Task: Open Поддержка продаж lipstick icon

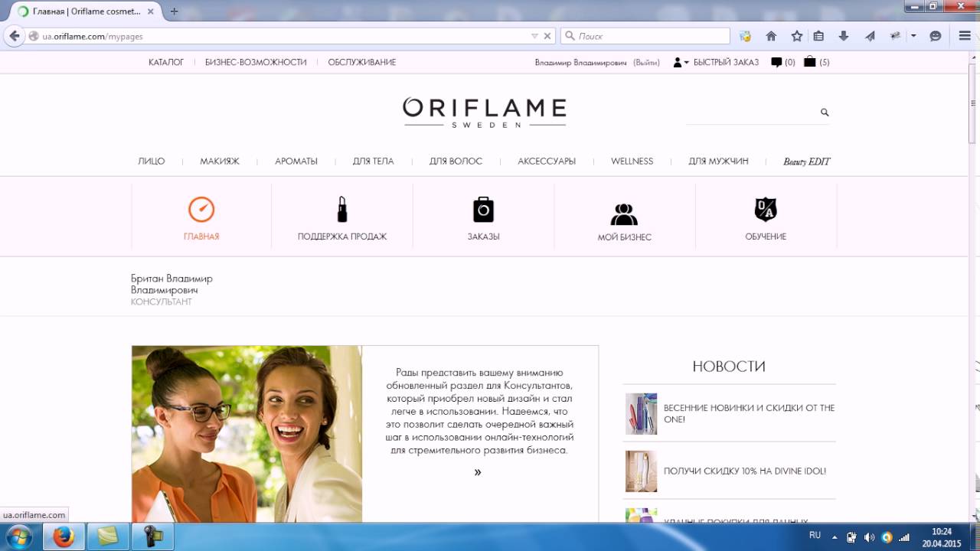Action: coord(342,209)
